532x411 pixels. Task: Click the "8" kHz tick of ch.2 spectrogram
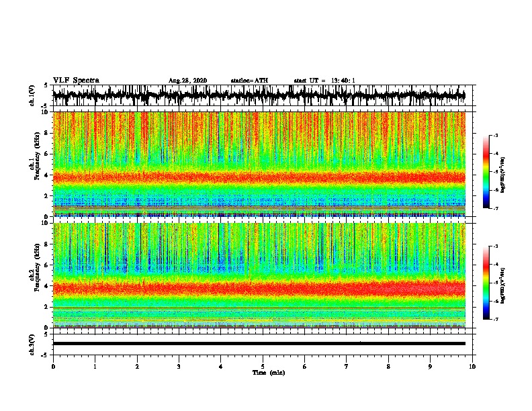[47, 244]
